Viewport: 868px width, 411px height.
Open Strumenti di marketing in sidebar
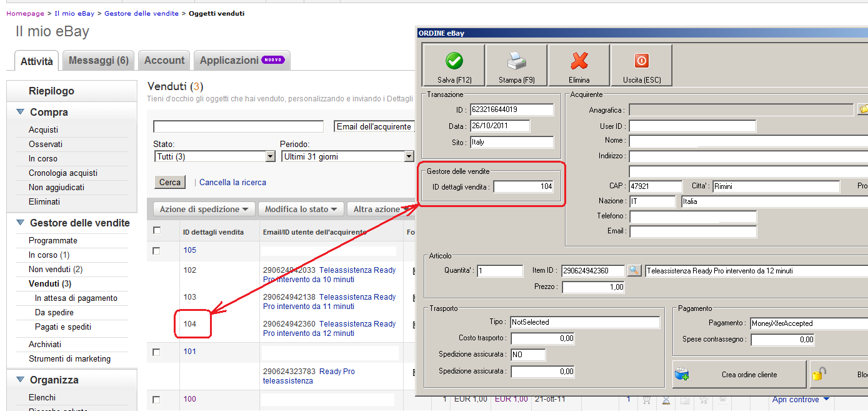69,358
